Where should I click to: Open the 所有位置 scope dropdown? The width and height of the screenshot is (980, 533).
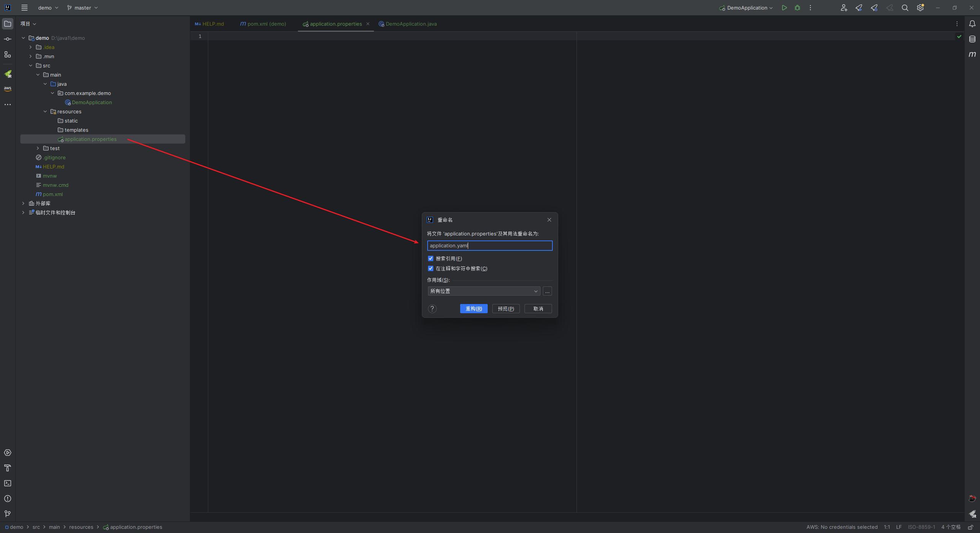[484, 291]
